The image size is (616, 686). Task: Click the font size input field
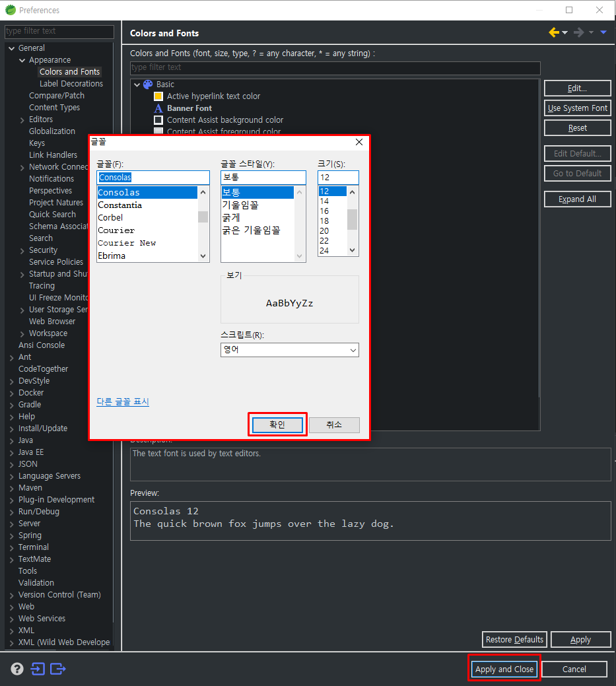click(338, 178)
